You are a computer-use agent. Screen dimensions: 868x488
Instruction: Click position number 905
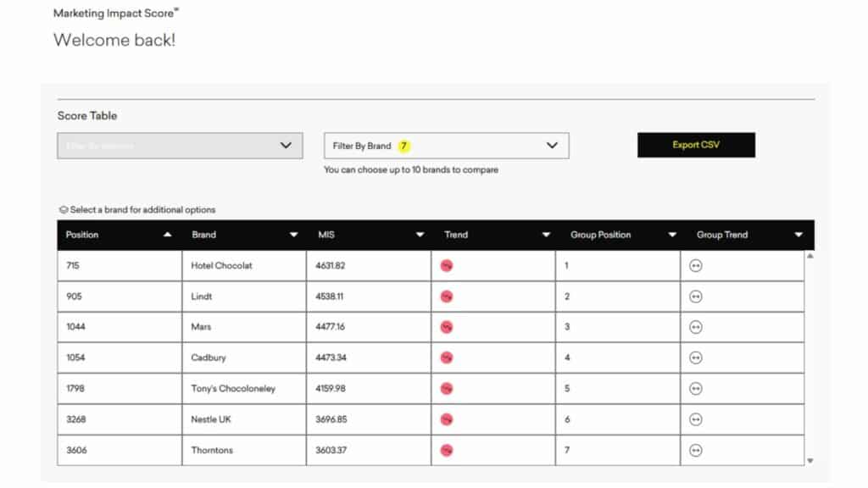(75, 297)
